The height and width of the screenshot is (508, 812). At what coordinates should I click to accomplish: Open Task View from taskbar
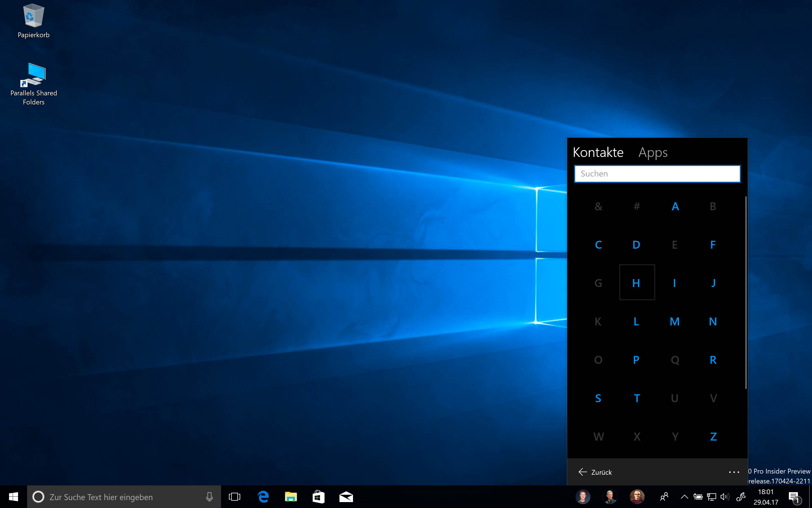[235, 497]
